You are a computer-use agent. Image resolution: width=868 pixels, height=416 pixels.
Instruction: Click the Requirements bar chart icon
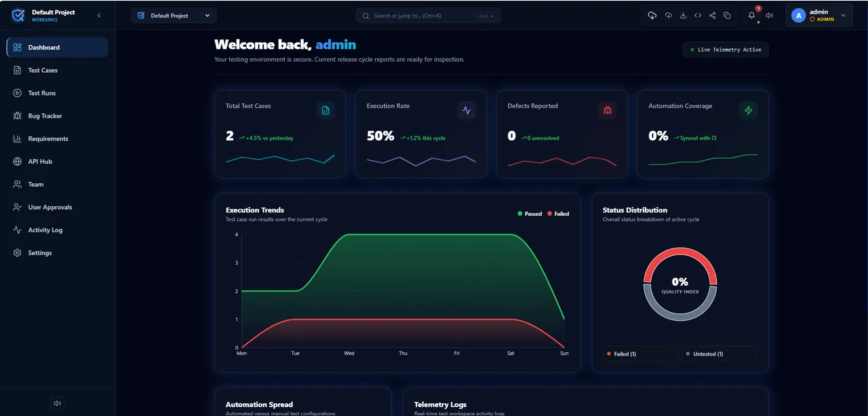pos(18,138)
